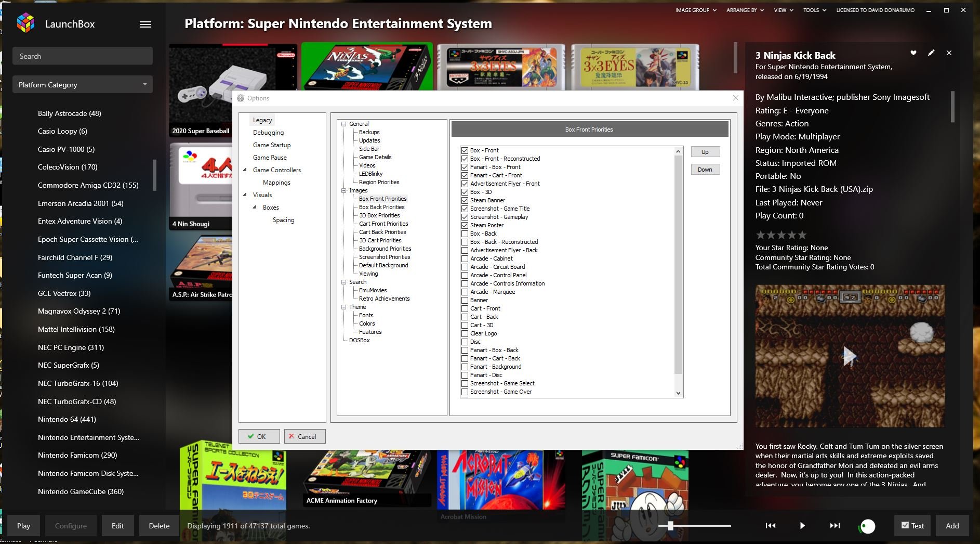980x544 pixels.
Task: Move selected priority Up
Action: pos(705,152)
